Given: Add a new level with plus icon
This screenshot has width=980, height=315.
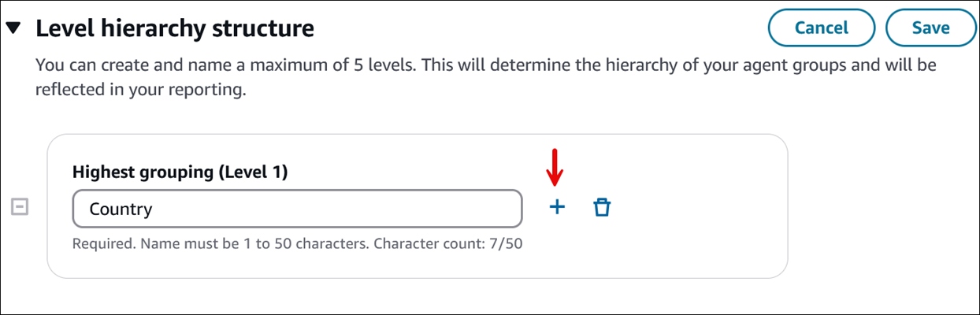Looking at the screenshot, I should click(x=557, y=208).
